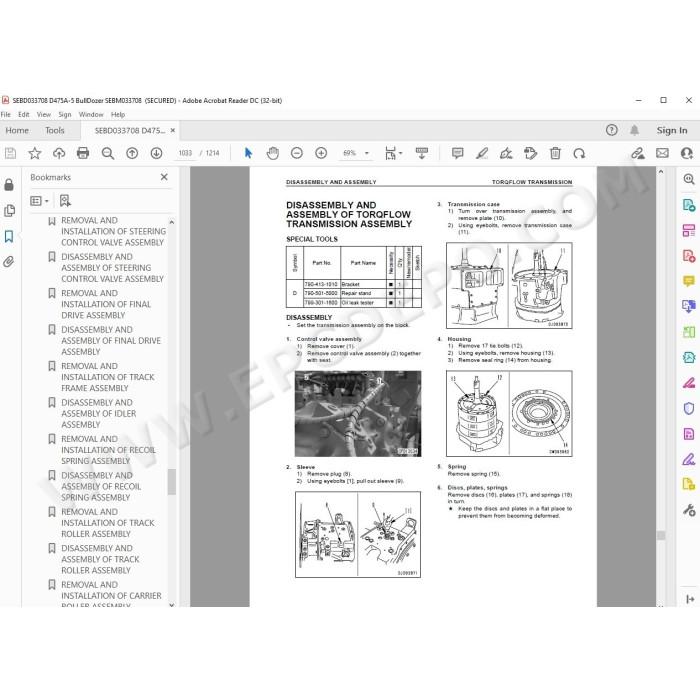Open bookmark Removal and Installation of Track Frame Assembly
700x700 pixels.
coord(108,377)
